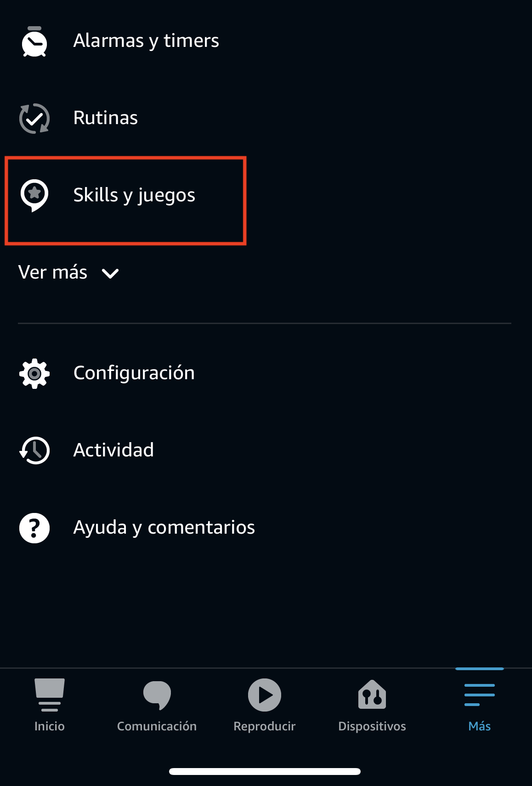
Task: Tap the Rutinas checkmark cycle icon
Action: [34, 119]
